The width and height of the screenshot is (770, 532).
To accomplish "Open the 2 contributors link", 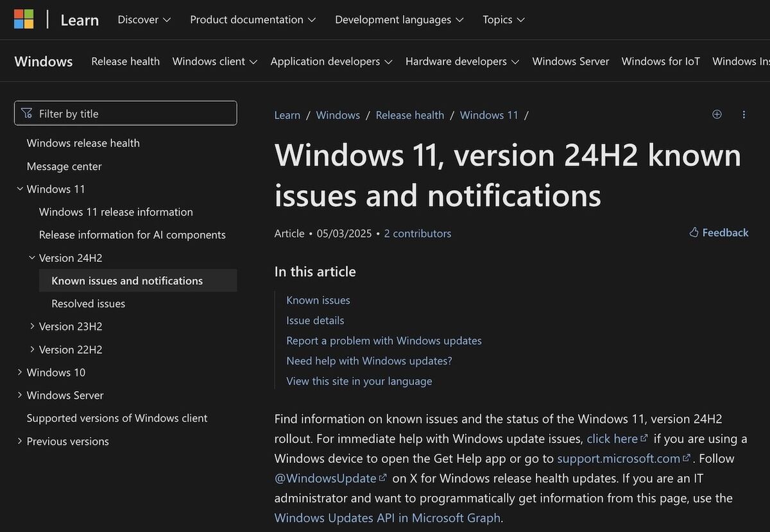I will click(417, 234).
